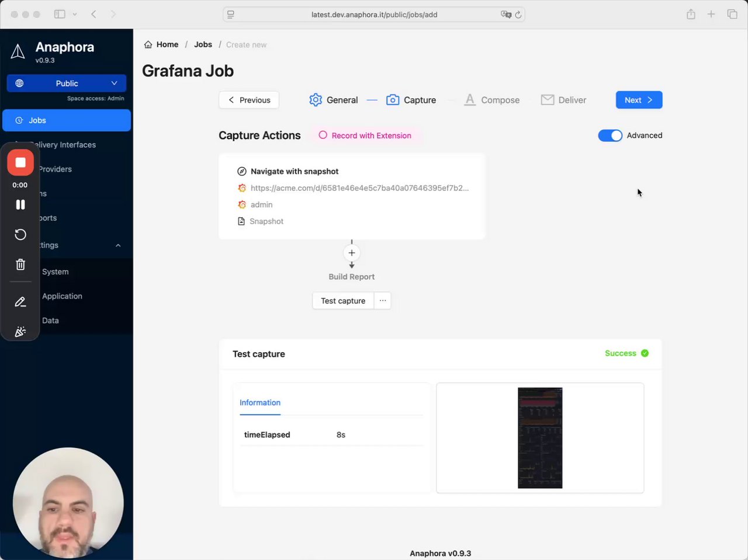The height and width of the screenshot is (560, 748).
Task: Click the compass icon on Navigate action
Action: point(242,171)
